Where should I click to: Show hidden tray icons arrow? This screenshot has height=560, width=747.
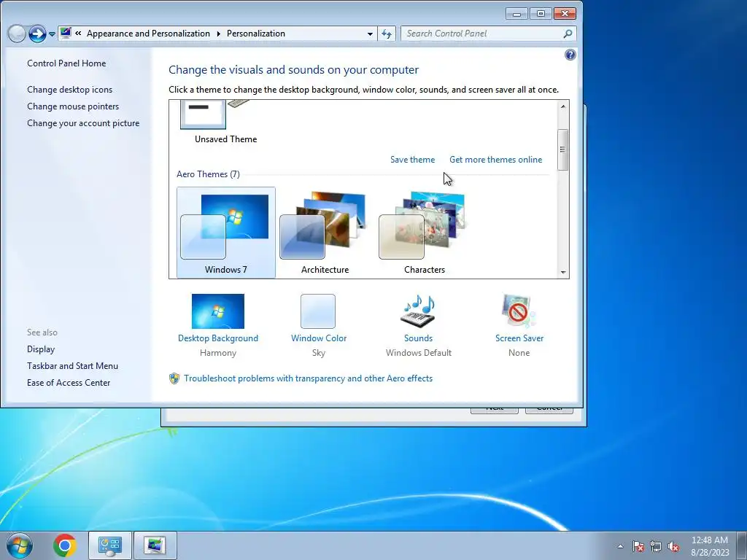pos(620,546)
